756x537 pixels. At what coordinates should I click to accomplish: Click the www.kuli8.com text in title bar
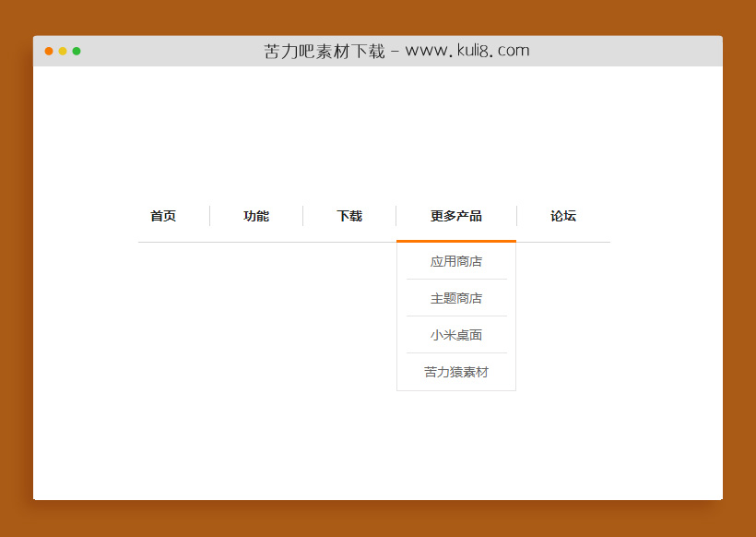pos(467,52)
